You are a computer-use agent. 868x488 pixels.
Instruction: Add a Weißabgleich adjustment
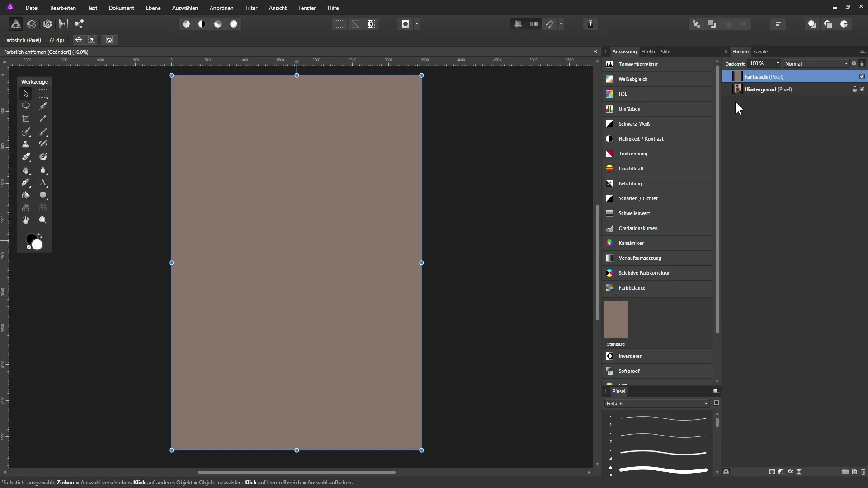[658, 79]
